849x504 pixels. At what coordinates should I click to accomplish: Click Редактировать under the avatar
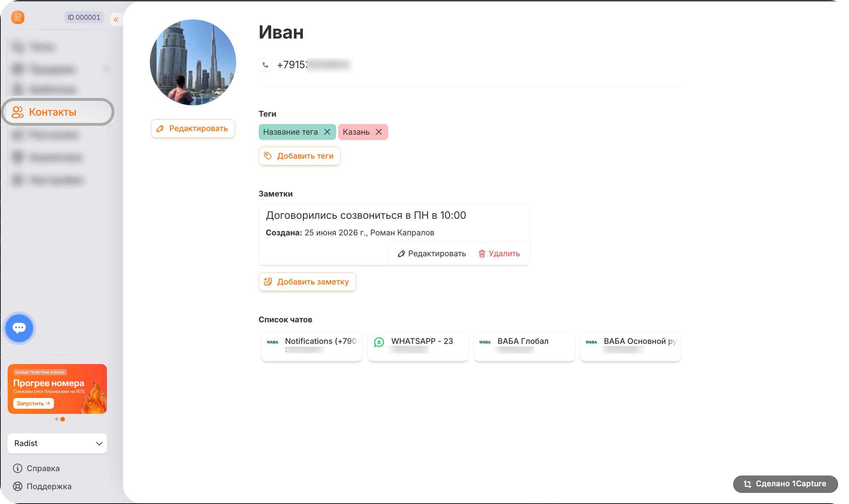click(x=193, y=128)
